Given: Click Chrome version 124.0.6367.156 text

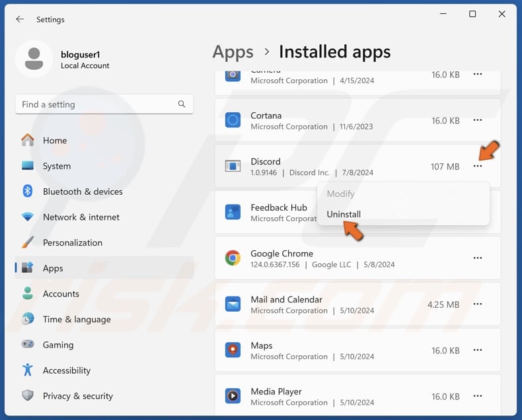Looking at the screenshot, I should (275, 265).
